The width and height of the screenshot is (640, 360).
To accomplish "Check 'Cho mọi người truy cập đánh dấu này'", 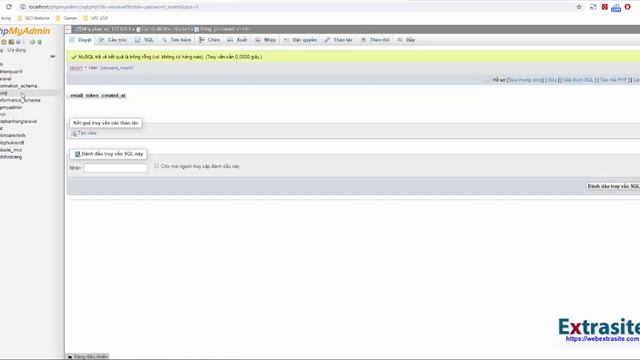I will [157, 166].
